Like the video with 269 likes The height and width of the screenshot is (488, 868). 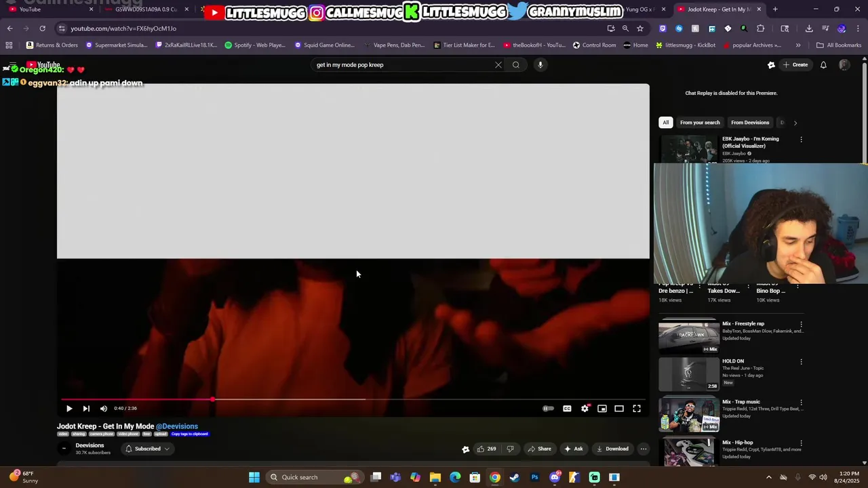click(486, 449)
